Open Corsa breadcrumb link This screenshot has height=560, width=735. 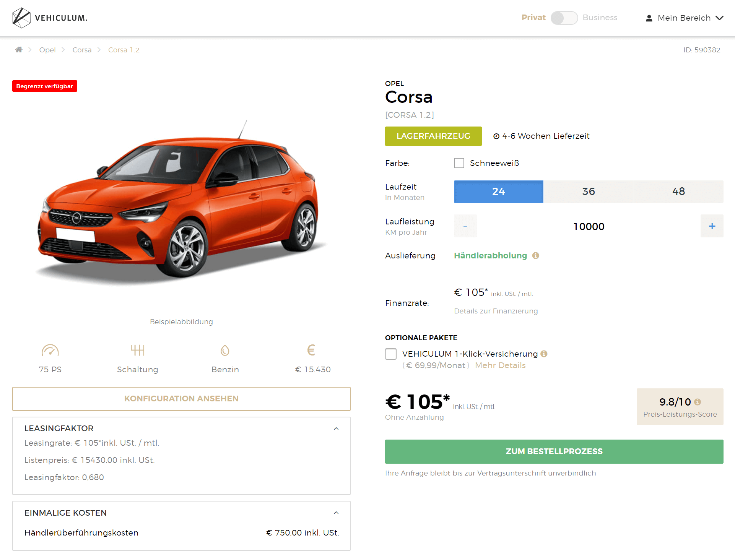click(x=82, y=50)
